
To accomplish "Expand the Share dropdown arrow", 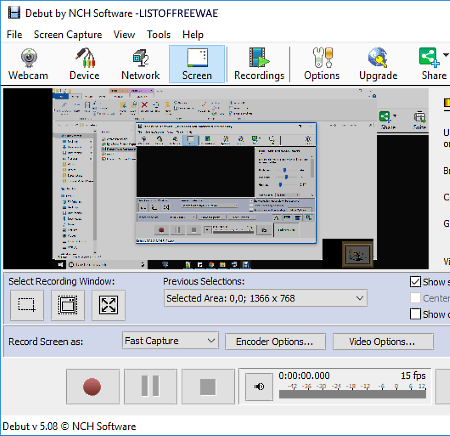I will point(446,55).
